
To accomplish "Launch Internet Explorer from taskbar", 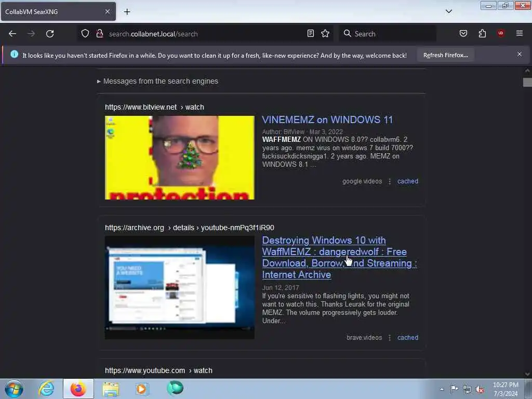I will pyautogui.click(x=46, y=389).
